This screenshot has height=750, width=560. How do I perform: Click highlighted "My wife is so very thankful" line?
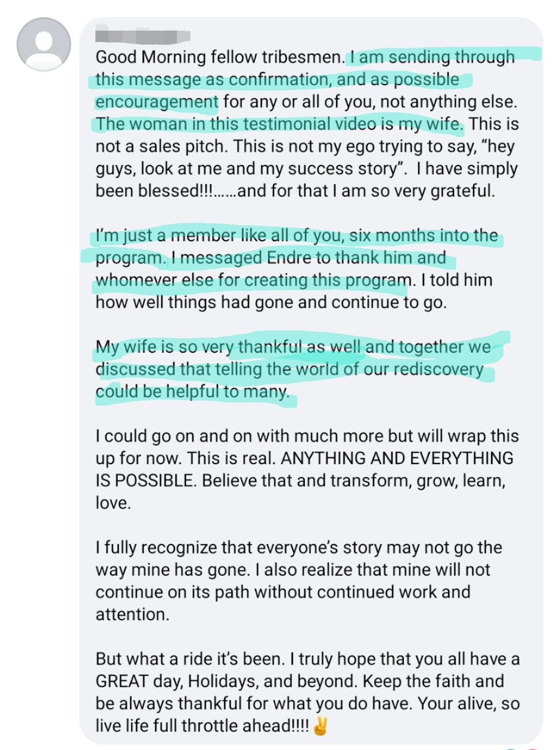[x=207, y=346]
